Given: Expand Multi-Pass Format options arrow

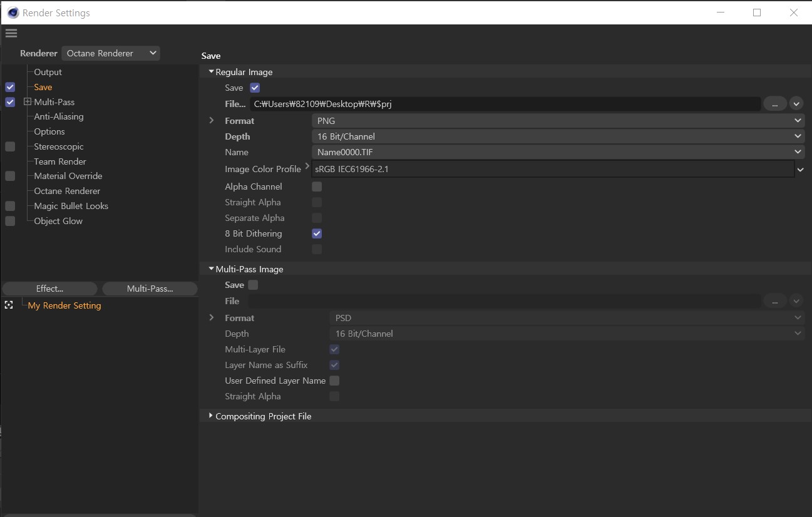Looking at the screenshot, I should coord(212,317).
